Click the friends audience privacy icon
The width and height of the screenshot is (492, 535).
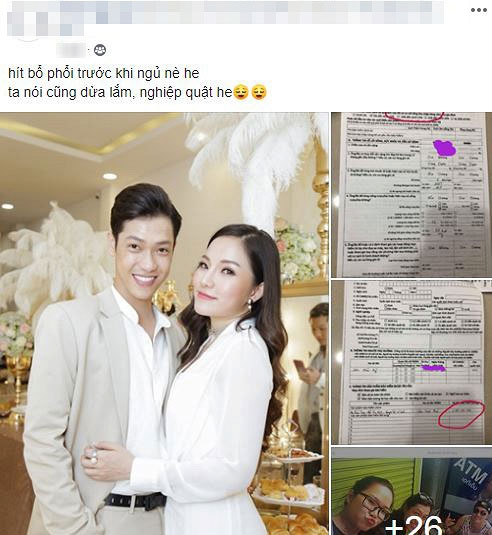(100, 50)
